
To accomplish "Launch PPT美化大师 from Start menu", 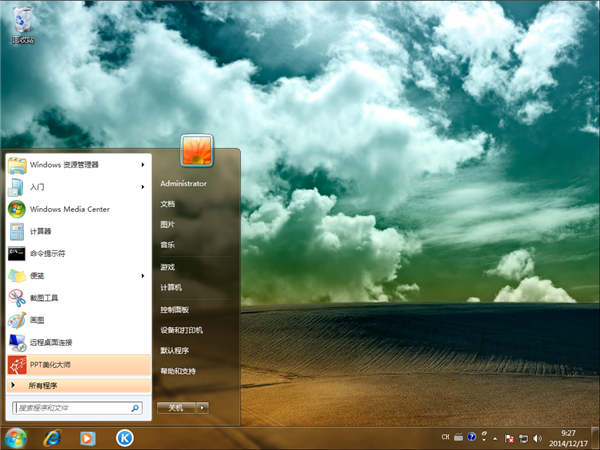I will coord(50,364).
